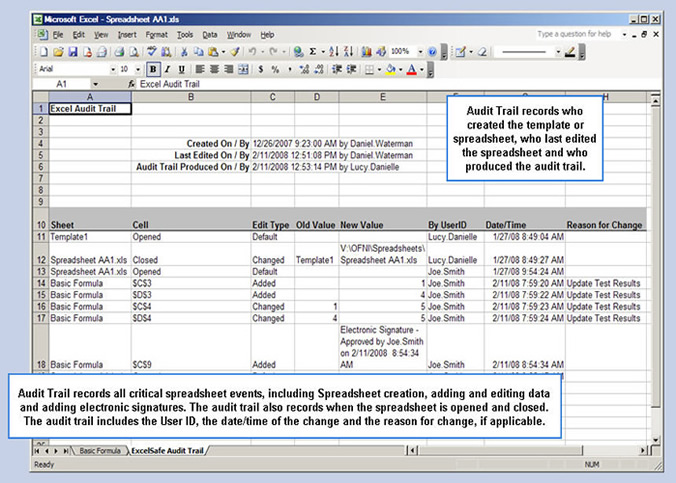Open Print Preview from the toolbar

coord(134,52)
